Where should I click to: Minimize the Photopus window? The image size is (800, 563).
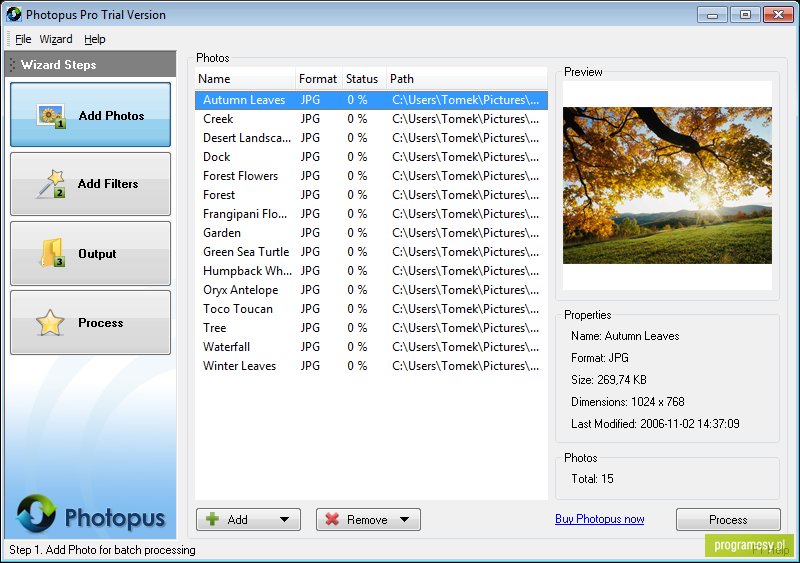[712, 14]
